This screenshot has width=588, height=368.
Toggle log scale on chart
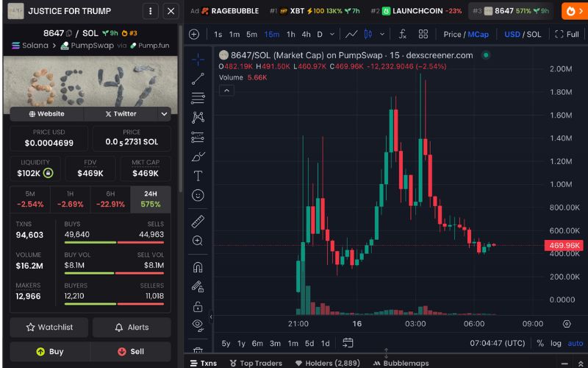pos(556,344)
